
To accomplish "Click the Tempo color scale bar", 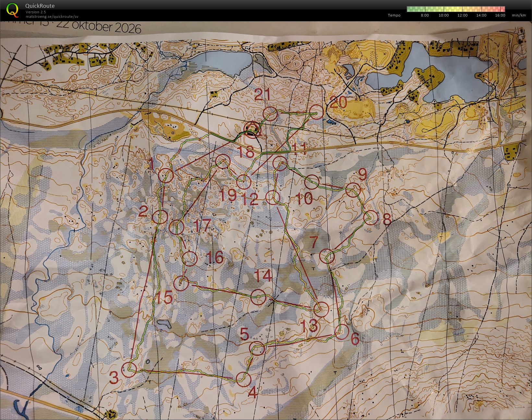I will point(456,9).
